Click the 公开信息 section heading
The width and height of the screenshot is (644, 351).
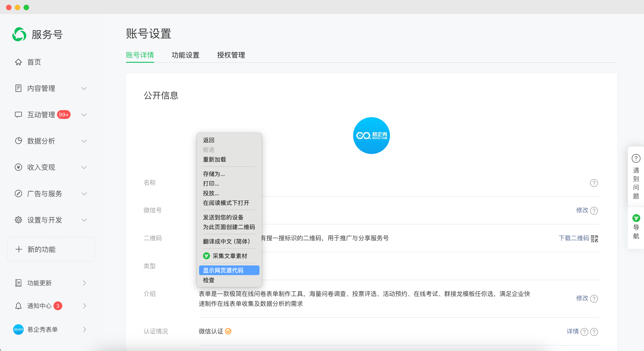click(161, 95)
